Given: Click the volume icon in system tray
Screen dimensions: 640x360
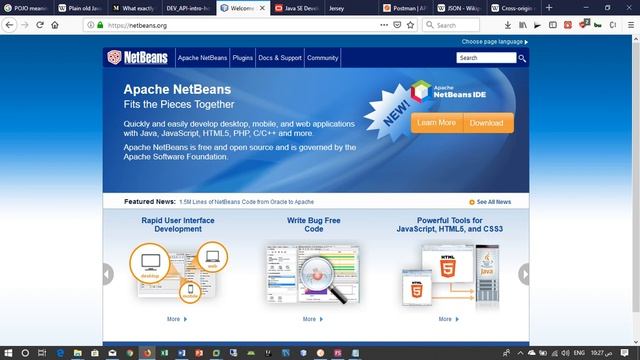Looking at the screenshot, I should tap(565, 353).
